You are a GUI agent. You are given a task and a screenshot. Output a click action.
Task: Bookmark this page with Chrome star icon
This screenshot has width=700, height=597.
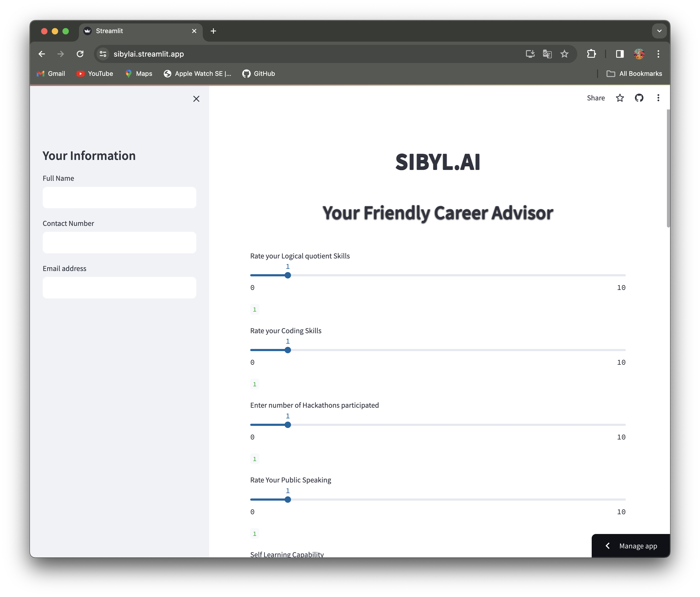point(564,54)
